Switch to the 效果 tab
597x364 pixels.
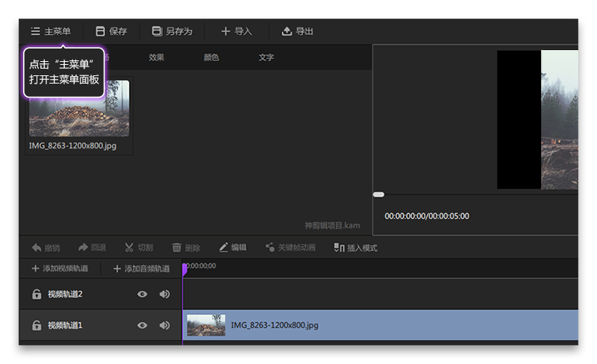pos(156,57)
